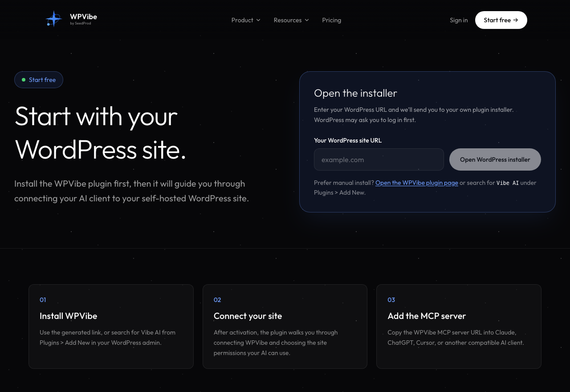Click the 'Vibe AI' code text
This screenshot has width=570, height=392.
click(508, 183)
